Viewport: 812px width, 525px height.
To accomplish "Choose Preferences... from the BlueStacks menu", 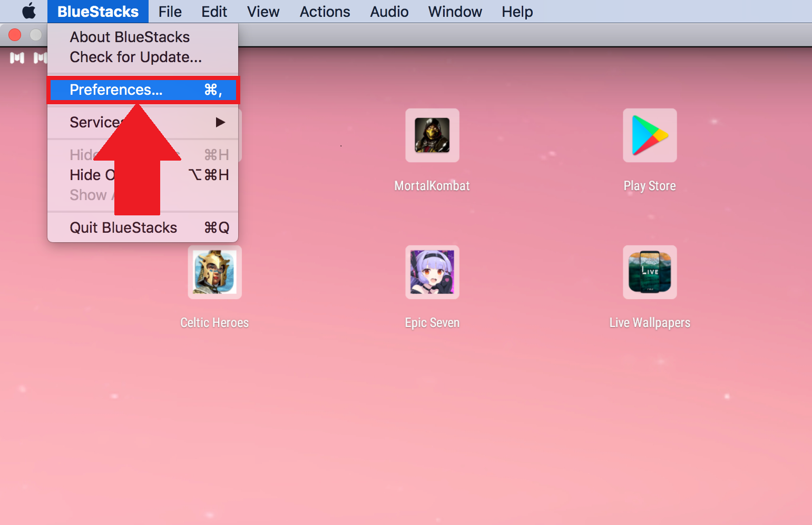I will (x=143, y=90).
